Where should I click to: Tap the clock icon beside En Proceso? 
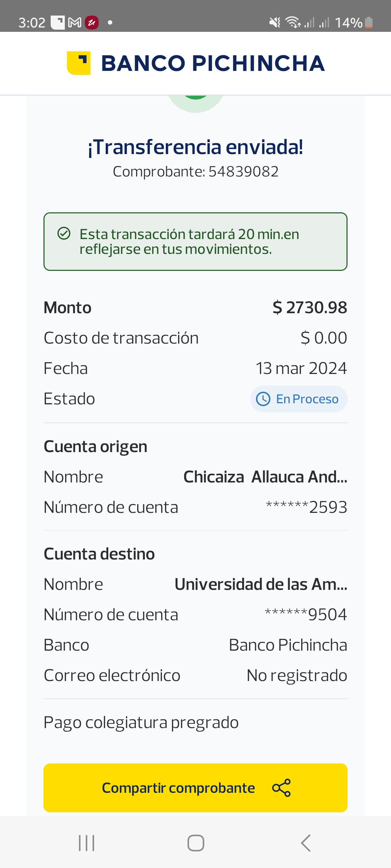[263, 399]
